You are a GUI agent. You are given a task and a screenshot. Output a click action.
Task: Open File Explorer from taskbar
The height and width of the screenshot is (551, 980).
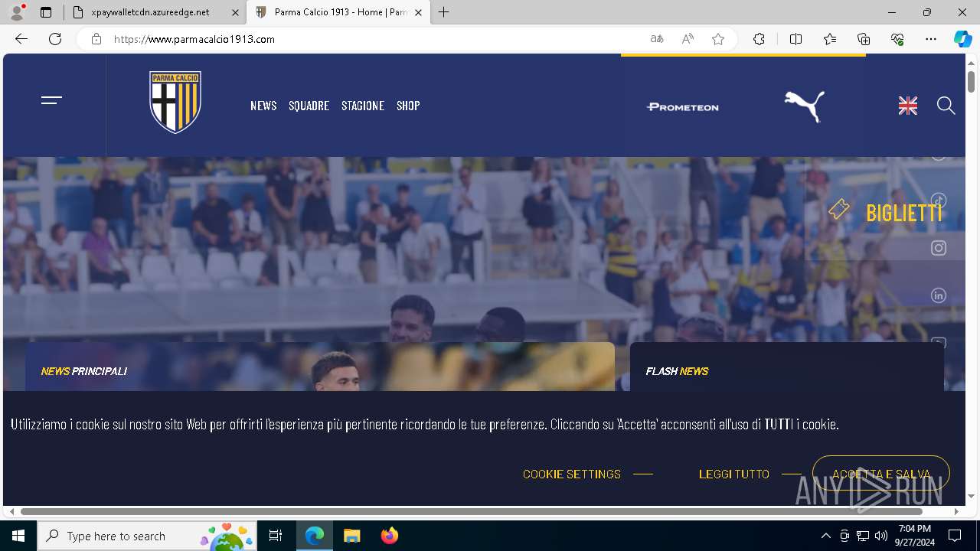(x=351, y=536)
